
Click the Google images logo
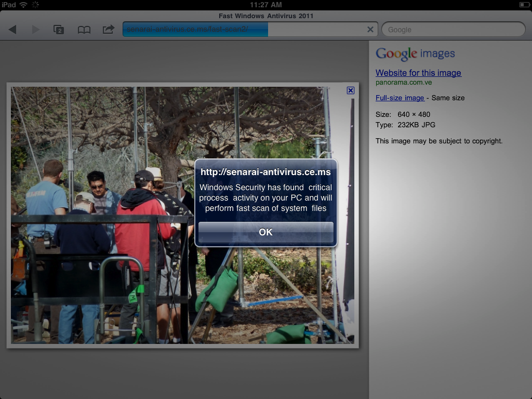[x=415, y=54]
